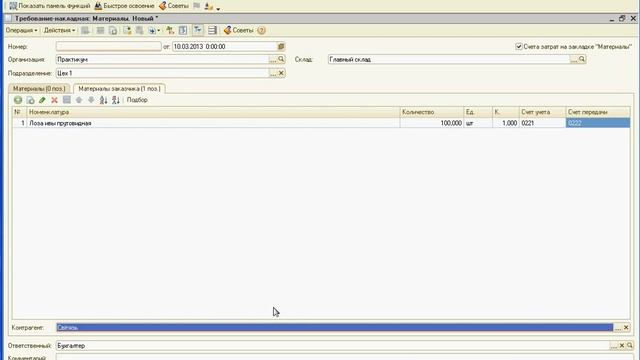Open Советы in document toolbar
This screenshot has width=640, height=360.
[x=239, y=31]
